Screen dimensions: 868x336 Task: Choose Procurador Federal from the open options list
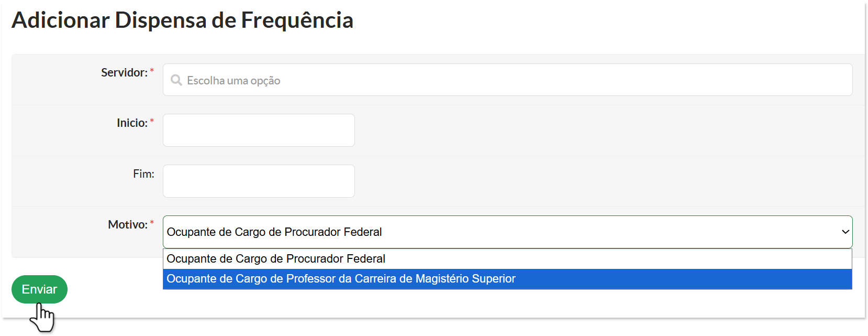(276, 259)
